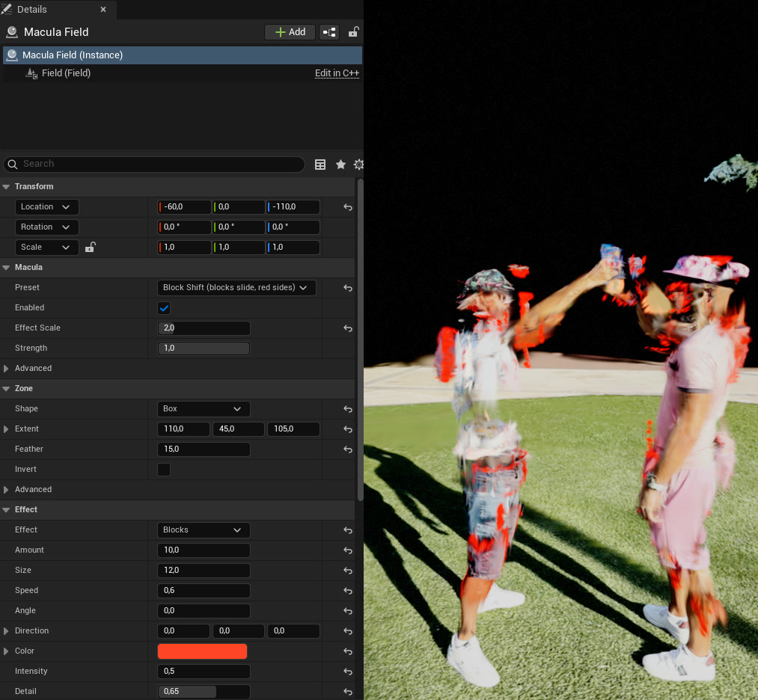Reset Speed value to default
Image resolution: width=758 pixels, height=700 pixels.
348,592
